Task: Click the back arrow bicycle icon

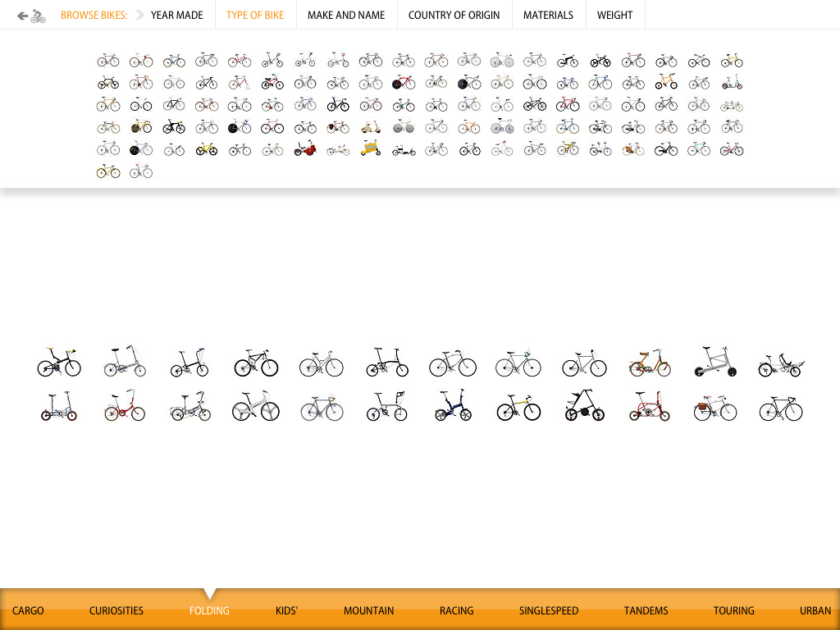Action: click(x=31, y=16)
